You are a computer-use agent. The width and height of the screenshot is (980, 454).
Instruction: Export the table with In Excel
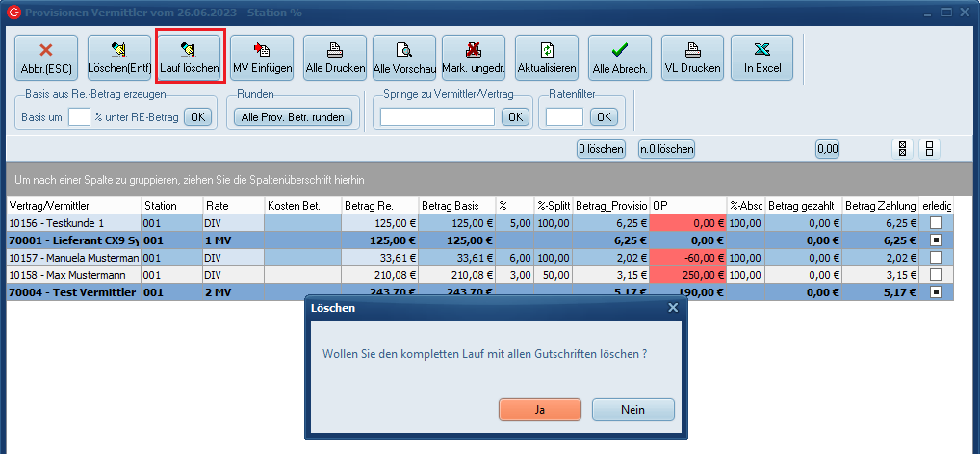pos(761,58)
